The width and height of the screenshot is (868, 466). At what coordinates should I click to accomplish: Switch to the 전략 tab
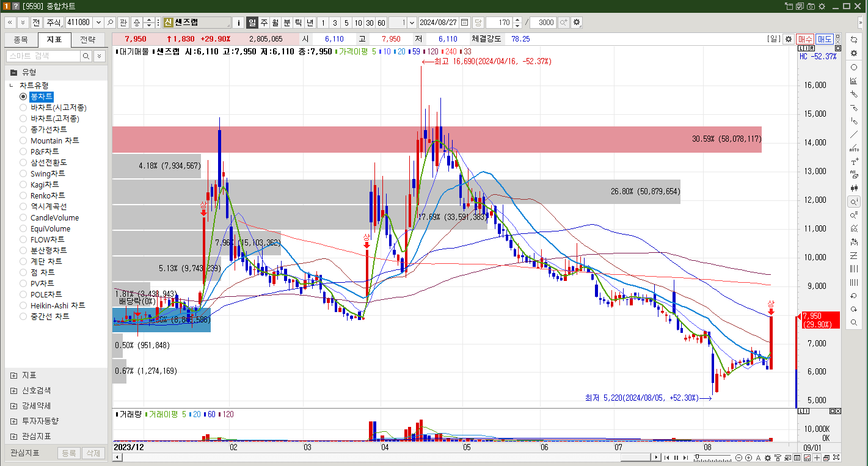pyautogui.click(x=88, y=40)
